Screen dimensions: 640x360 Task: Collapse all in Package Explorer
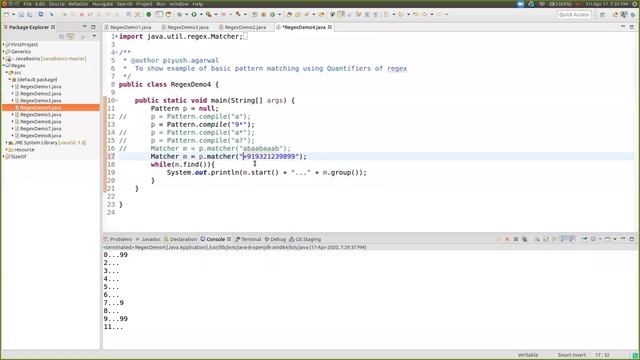click(62, 36)
